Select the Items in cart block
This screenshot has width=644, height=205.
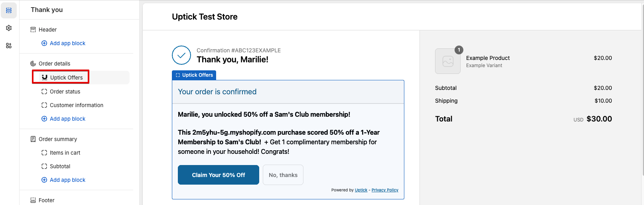point(65,153)
